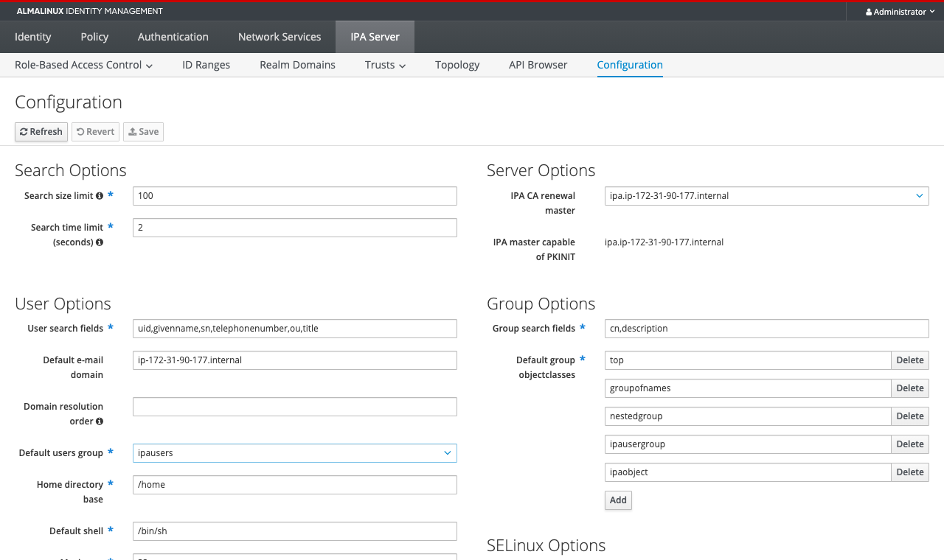
Task: Click the Revert button
Action: (x=95, y=132)
